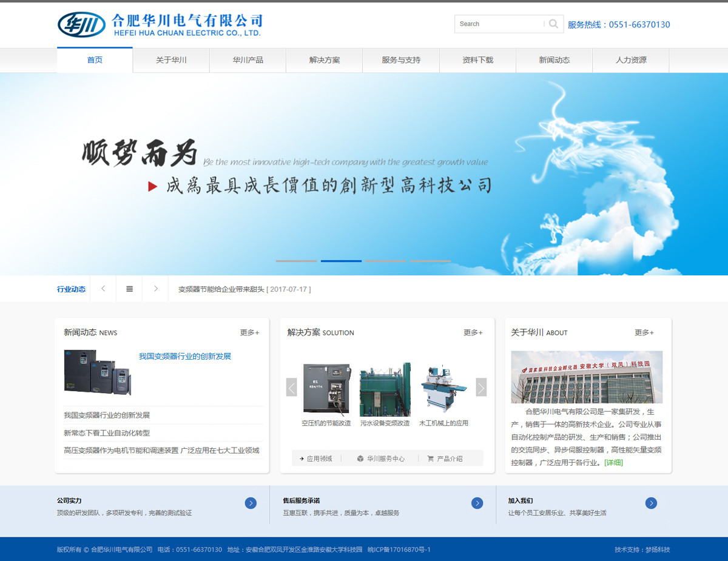
Task: Click the blue circle arrow next to 公司实力
Action: point(251,503)
